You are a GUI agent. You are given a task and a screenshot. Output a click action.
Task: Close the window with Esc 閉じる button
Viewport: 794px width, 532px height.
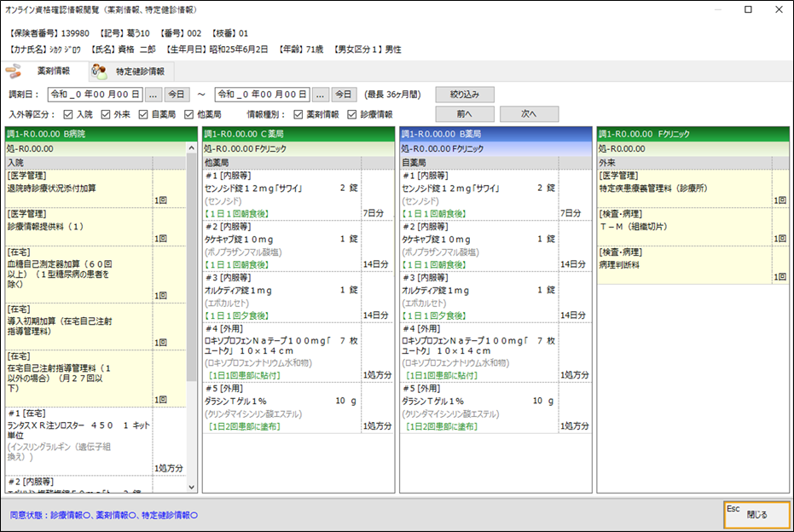coord(757,514)
